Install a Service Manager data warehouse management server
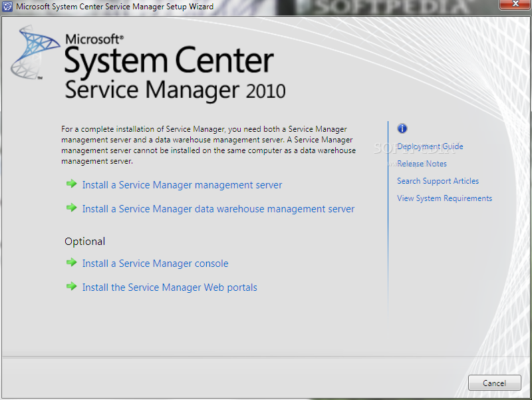The width and height of the screenshot is (532, 400). pos(218,209)
